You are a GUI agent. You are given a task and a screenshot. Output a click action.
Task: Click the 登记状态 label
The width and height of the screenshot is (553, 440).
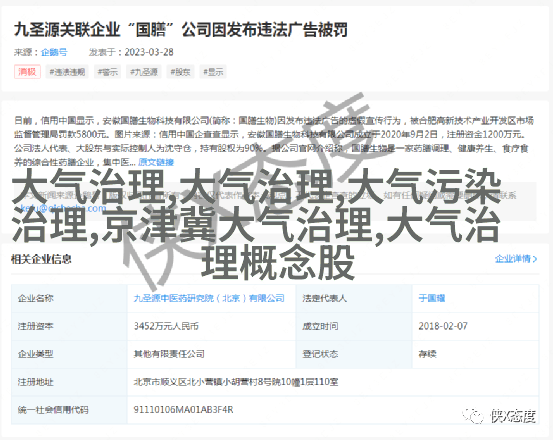click(320, 354)
